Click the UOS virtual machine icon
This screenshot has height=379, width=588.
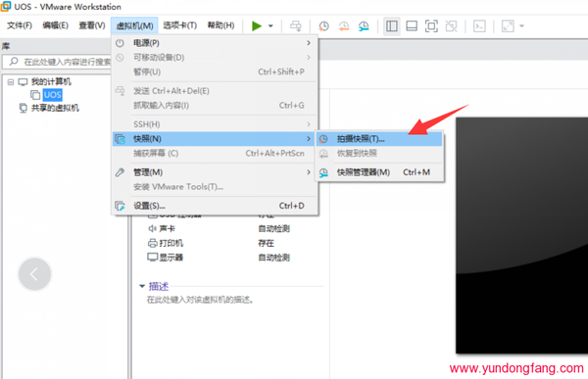tap(35, 95)
